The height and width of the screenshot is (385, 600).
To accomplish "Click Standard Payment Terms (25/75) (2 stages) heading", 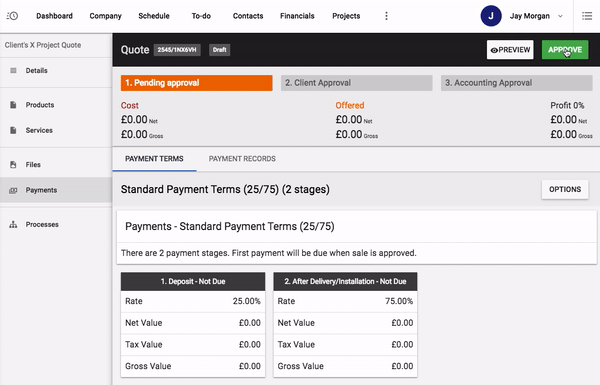I will [x=225, y=189].
